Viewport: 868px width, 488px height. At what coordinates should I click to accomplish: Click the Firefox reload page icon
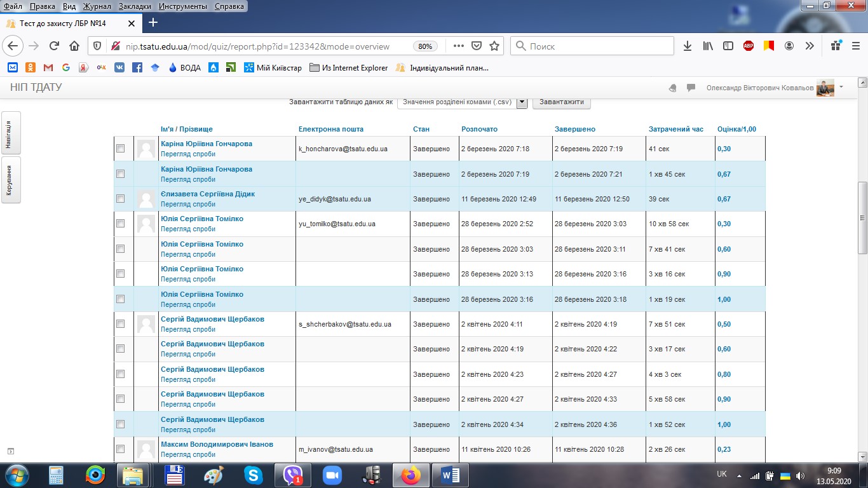pyautogui.click(x=54, y=46)
